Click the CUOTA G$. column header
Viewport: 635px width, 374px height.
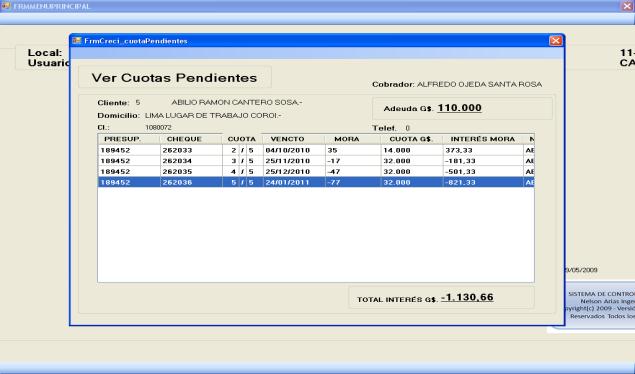(411, 139)
